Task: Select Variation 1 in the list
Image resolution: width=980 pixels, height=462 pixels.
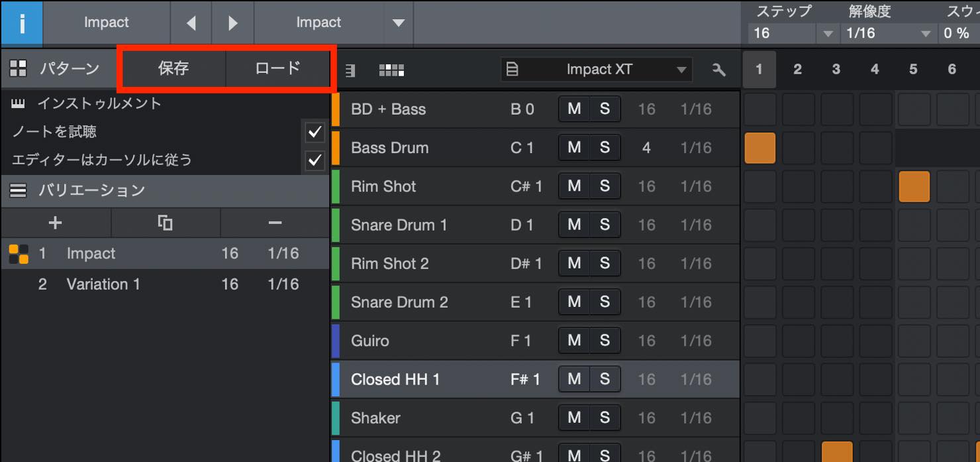Action: pos(165,284)
